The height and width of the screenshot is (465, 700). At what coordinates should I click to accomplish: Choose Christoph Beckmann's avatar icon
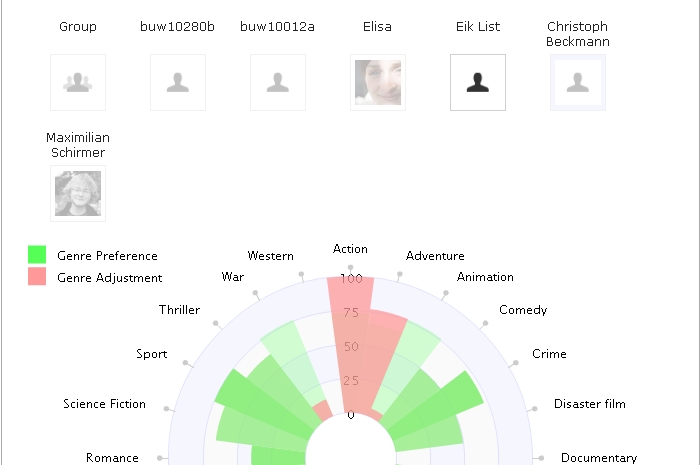(578, 83)
